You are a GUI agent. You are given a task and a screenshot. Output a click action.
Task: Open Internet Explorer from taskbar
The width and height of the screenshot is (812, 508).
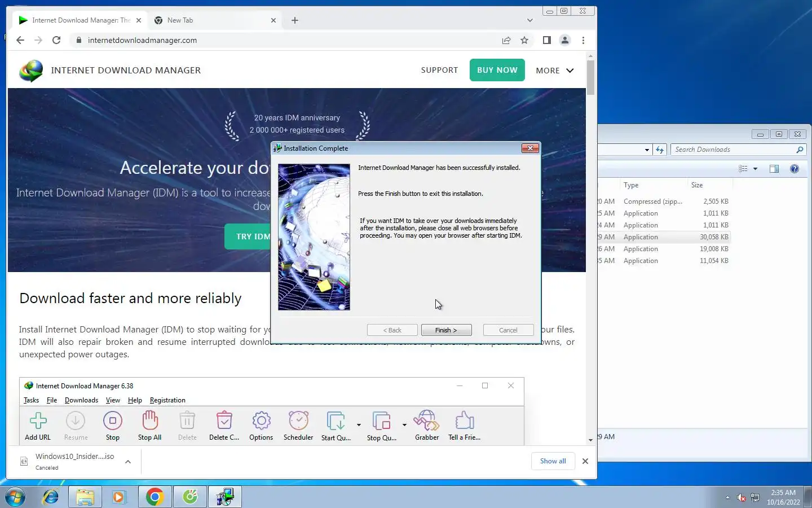50,497
